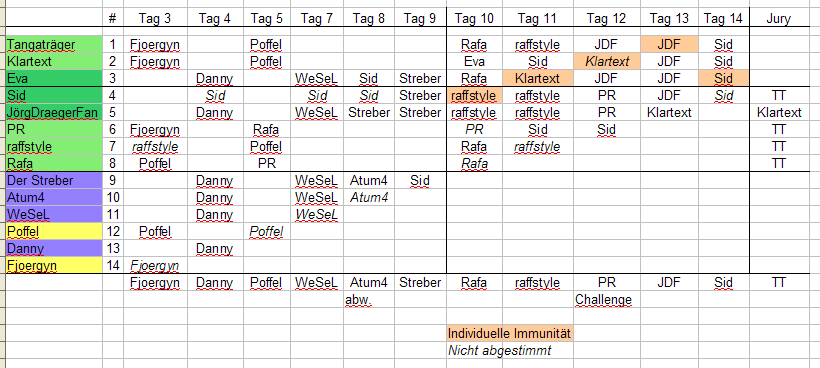Click the orange raffstyle cell in Tag 10

tap(474, 96)
